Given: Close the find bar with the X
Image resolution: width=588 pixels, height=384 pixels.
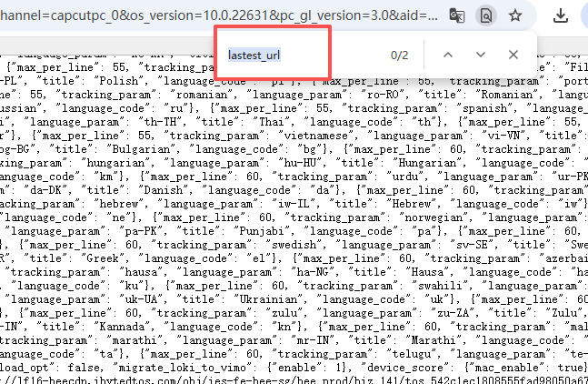Looking at the screenshot, I should 513,56.
